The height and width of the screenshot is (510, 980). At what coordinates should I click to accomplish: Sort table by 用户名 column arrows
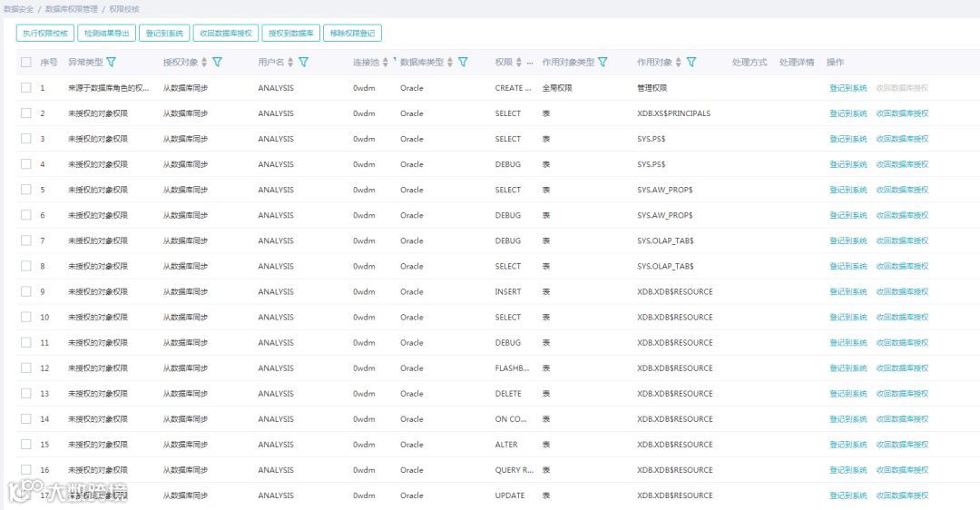click(290, 62)
